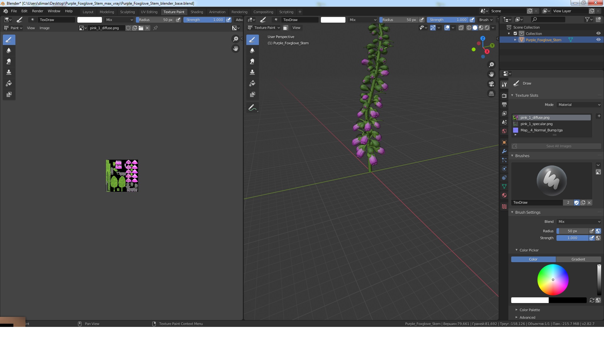Pin the image in image editor header

coord(155,28)
